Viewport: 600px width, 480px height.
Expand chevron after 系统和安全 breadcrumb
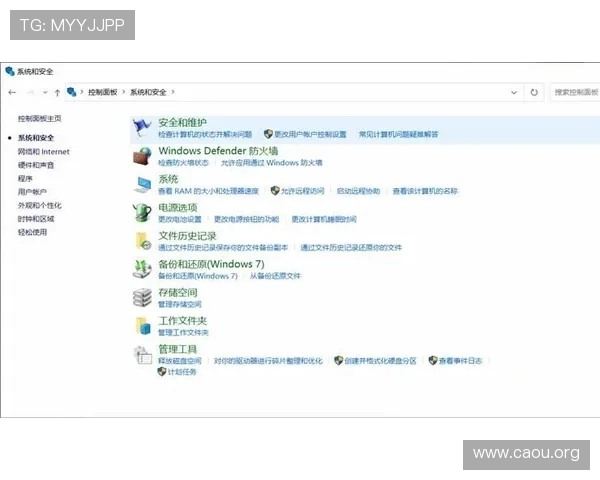click(x=173, y=92)
